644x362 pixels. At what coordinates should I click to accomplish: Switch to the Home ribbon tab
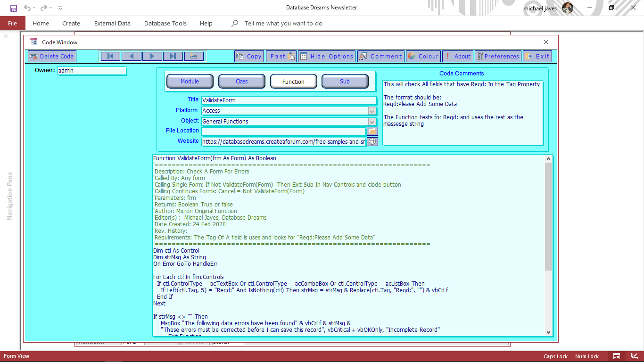click(x=41, y=23)
